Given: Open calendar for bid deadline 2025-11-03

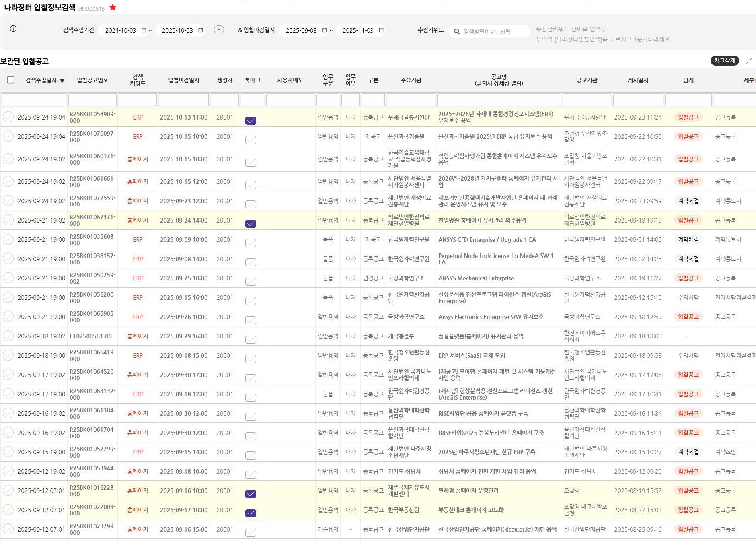Looking at the screenshot, I should tap(381, 30).
